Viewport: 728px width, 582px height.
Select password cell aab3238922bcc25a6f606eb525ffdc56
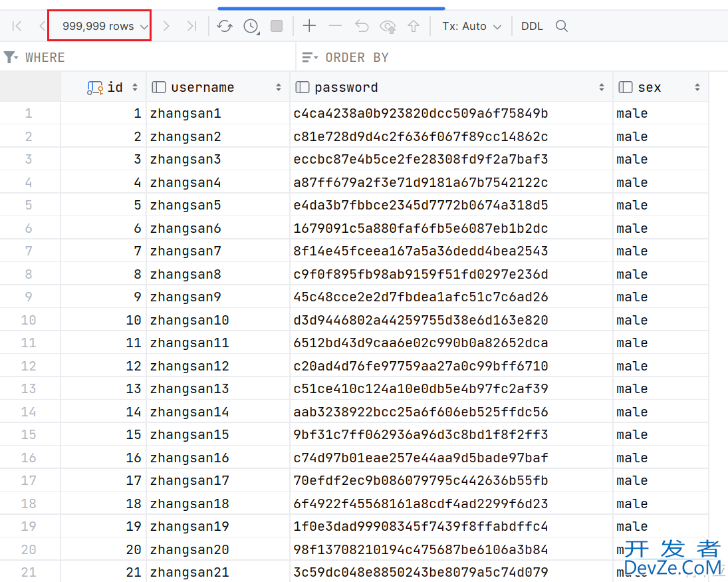(451, 412)
